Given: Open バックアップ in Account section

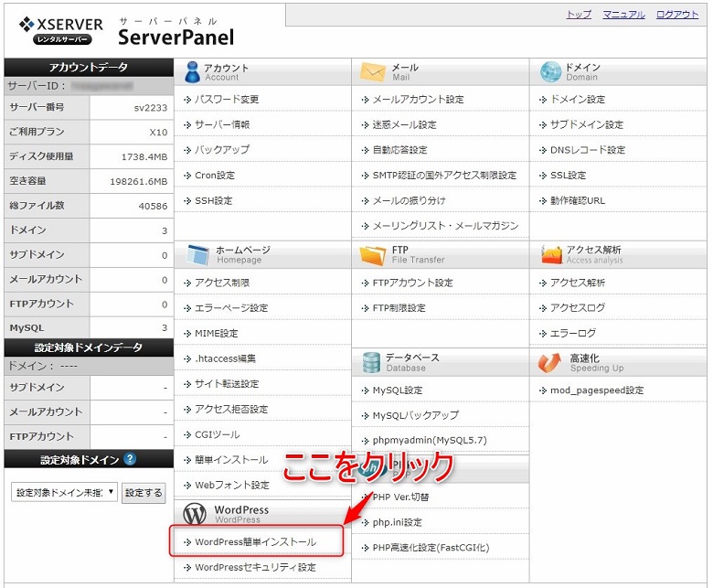Looking at the screenshot, I should pos(222,150).
